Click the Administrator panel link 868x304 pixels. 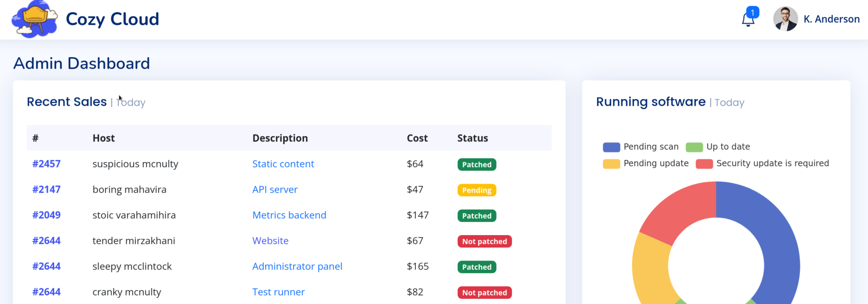[x=297, y=266]
